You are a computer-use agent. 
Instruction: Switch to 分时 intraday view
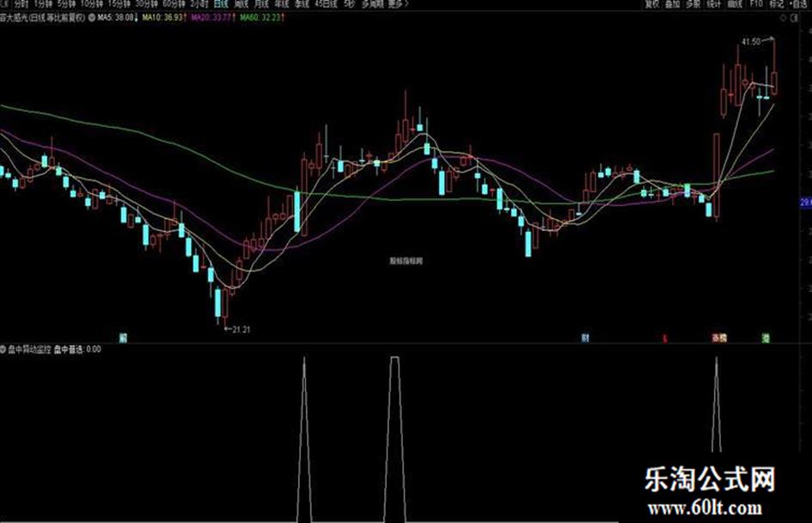click(x=21, y=3)
